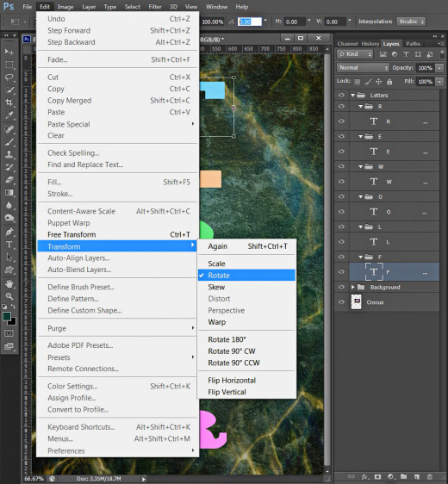Choose Define Custom Shape...

[117, 311]
